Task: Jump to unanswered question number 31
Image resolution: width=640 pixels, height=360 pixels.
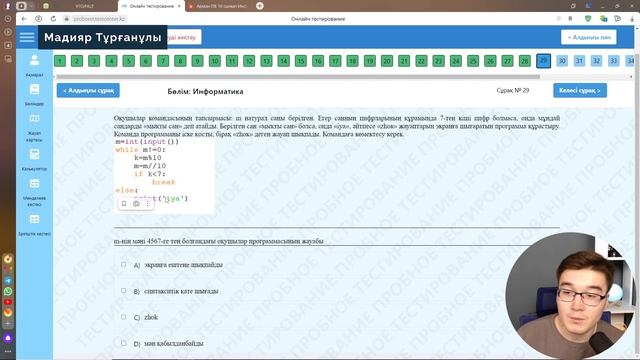Action: pyautogui.click(x=579, y=61)
